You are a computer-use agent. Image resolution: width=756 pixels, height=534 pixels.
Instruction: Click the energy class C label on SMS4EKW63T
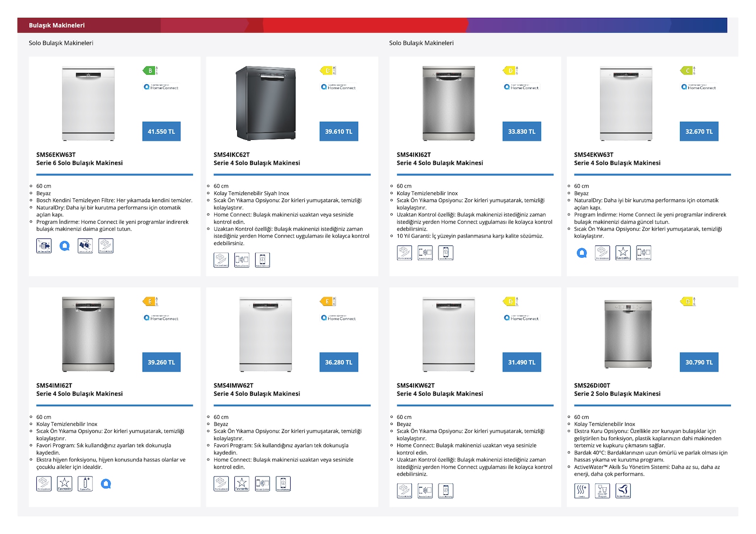[x=688, y=70]
